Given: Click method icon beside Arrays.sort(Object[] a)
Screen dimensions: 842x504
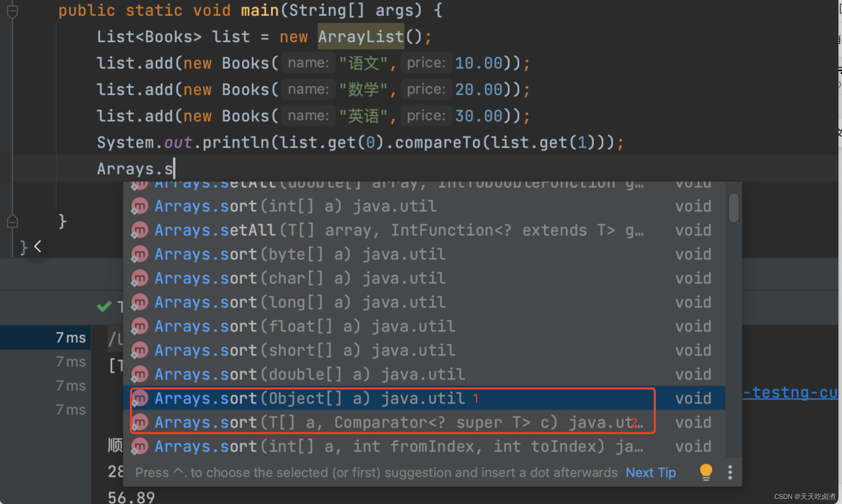Looking at the screenshot, I should click(x=140, y=398).
